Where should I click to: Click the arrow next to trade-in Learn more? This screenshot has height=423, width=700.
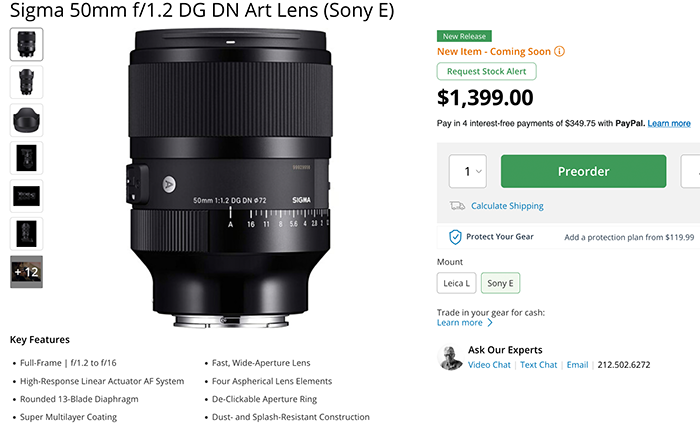point(490,323)
